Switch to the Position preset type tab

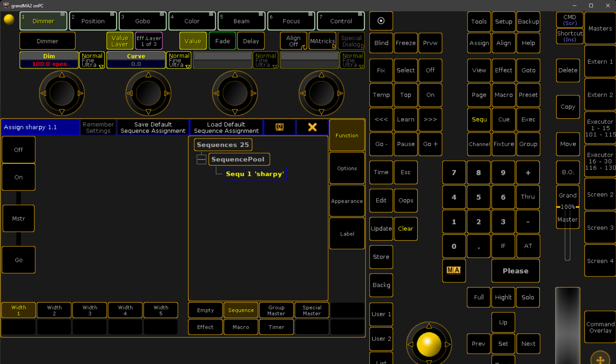pyautogui.click(x=93, y=21)
